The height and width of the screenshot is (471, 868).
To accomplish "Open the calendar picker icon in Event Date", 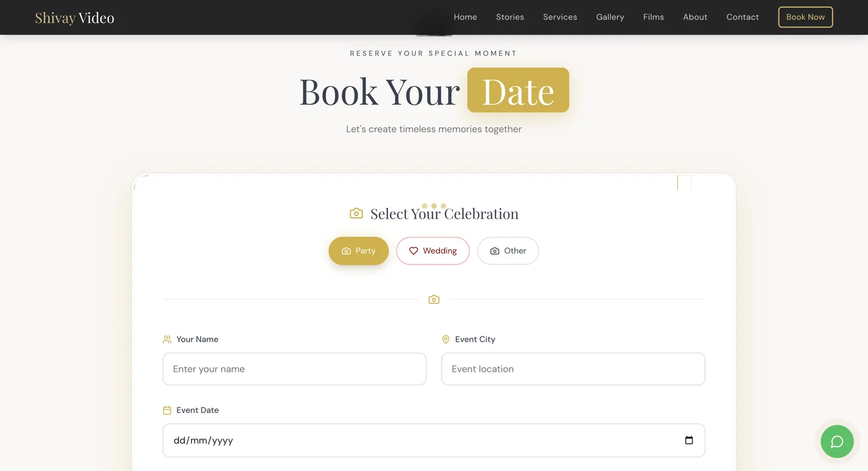I will (689, 440).
